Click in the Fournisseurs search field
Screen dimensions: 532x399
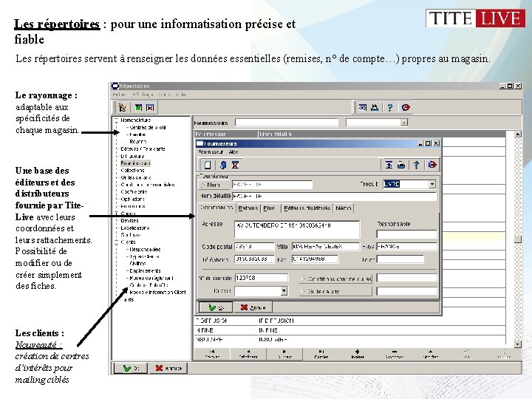click(287, 123)
